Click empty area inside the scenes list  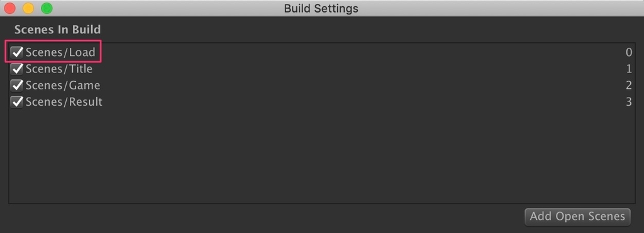point(322,156)
